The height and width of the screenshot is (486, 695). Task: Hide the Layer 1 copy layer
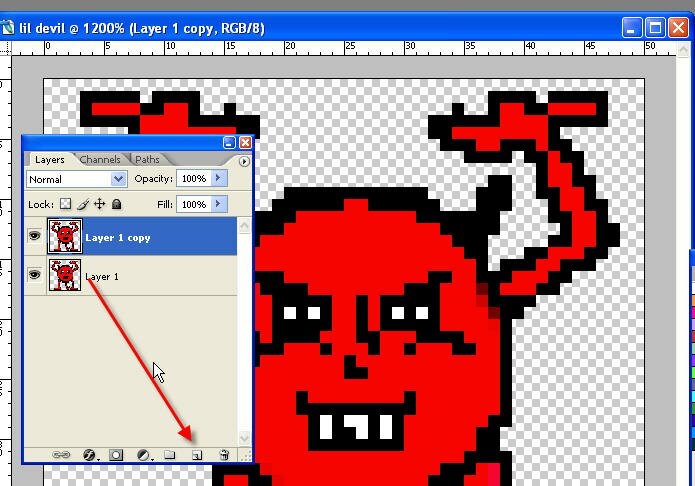click(35, 235)
